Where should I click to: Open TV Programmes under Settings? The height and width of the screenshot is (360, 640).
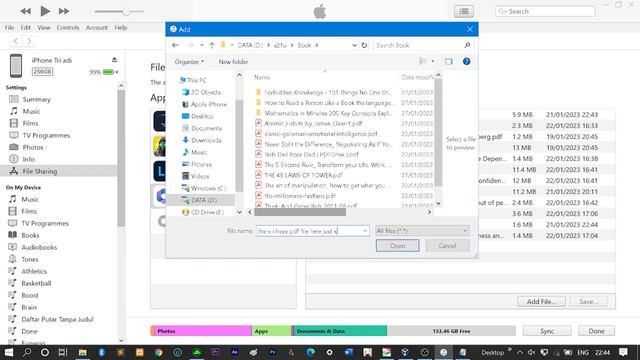[x=46, y=135]
